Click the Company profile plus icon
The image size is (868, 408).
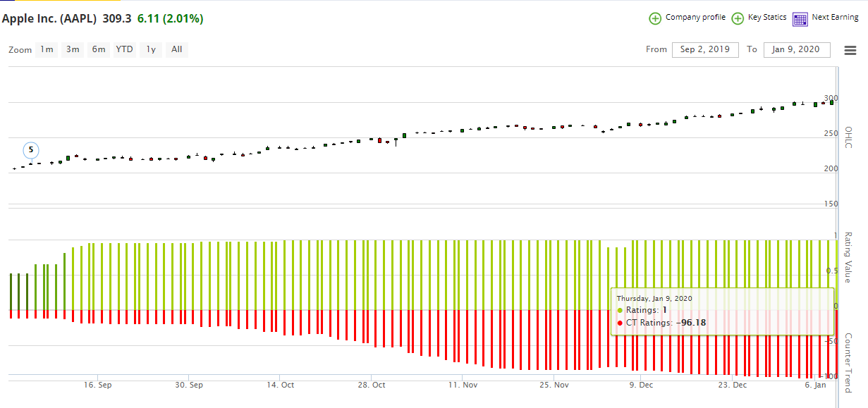[x=655, y=19]
